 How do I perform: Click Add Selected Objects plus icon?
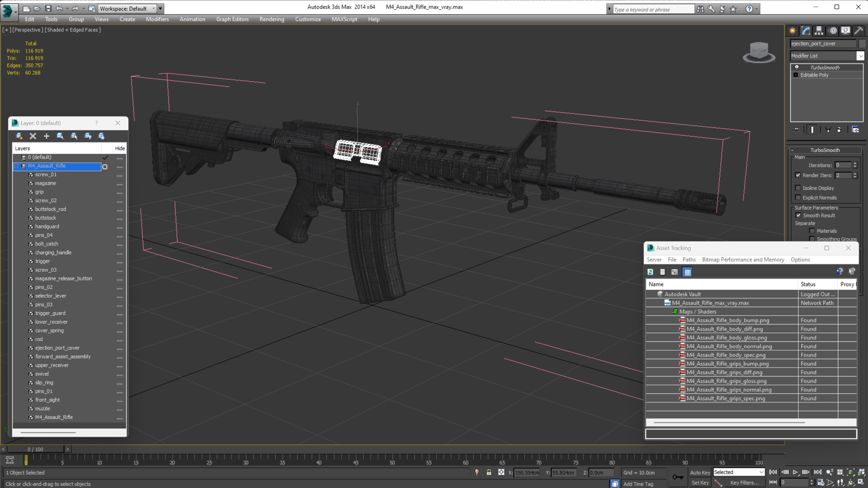[x=47, y=136]
